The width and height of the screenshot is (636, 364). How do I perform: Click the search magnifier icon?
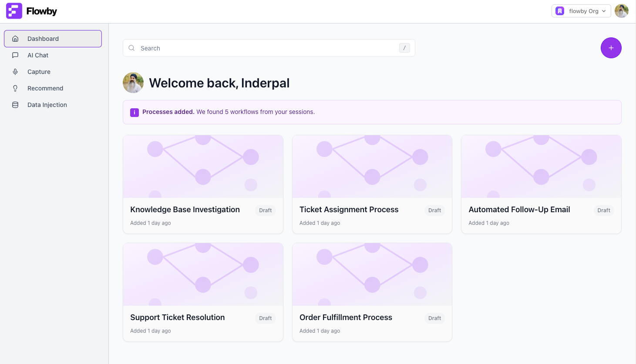pyautogui.click(x=131, y=48)
